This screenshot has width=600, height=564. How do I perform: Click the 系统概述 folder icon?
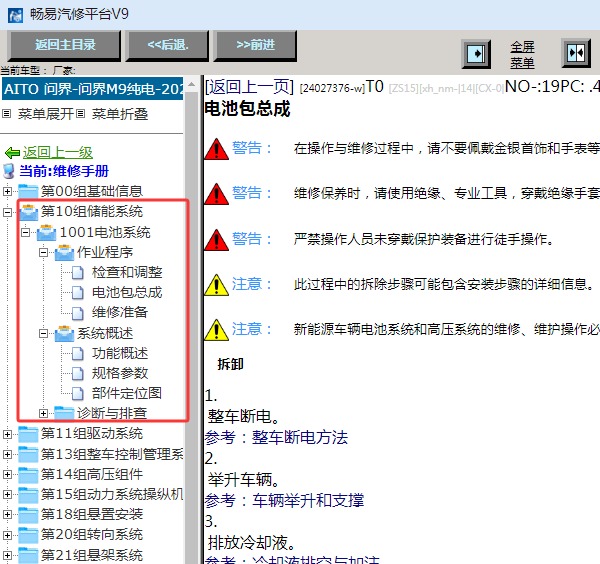point(64,334)
